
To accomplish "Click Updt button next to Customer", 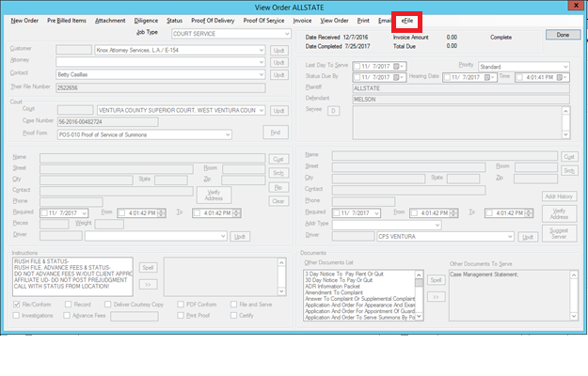I will (279, 51).
